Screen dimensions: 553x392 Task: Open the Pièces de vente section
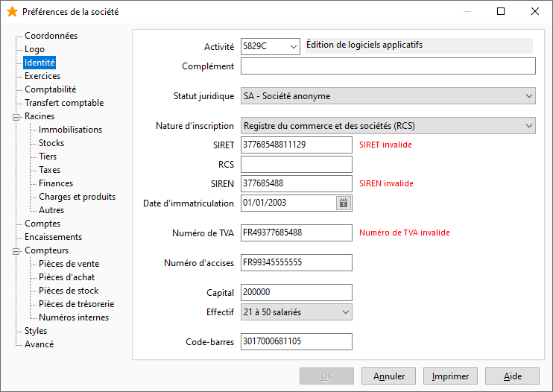pos(69,264)
